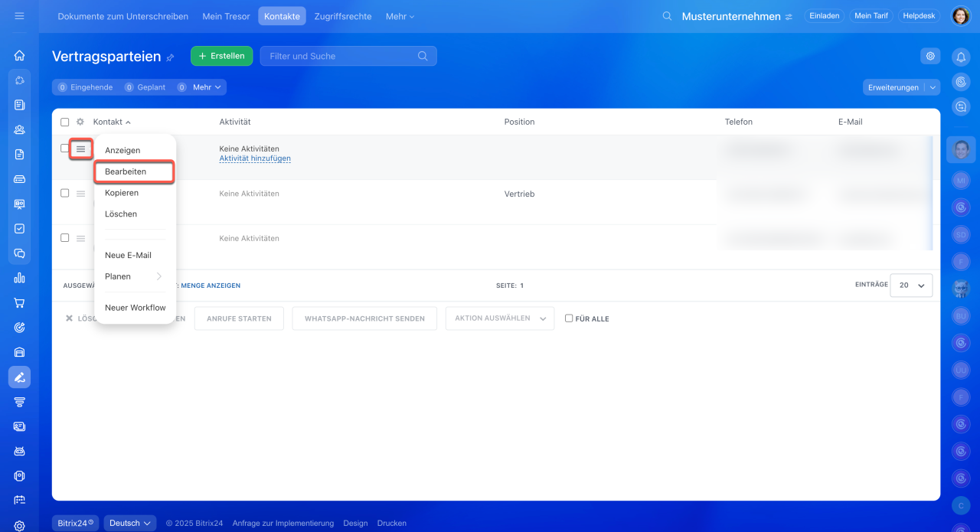Open the user profile avatar
The width and height of the screenshot is (980, 532).
(961, 16)
